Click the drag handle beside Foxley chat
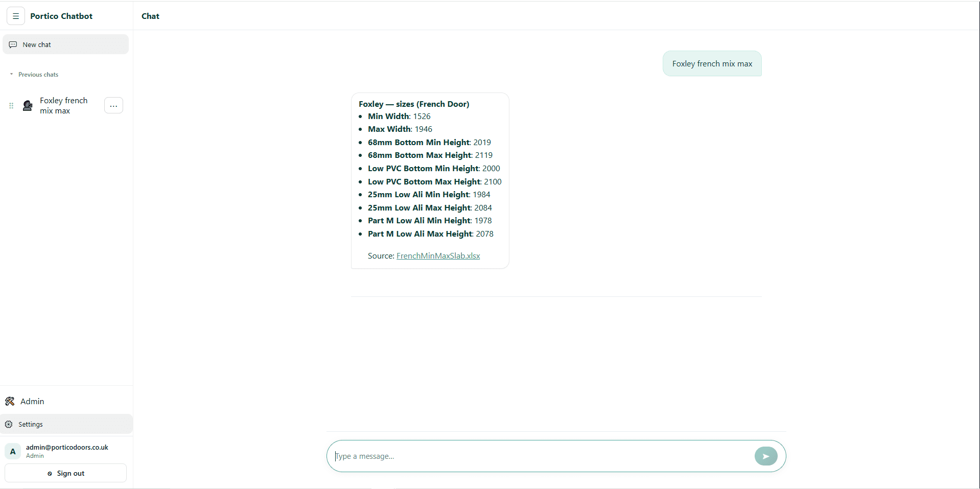The width and height of the screenshot is (980, 489). pyautogui.click(x=11, y=105)
